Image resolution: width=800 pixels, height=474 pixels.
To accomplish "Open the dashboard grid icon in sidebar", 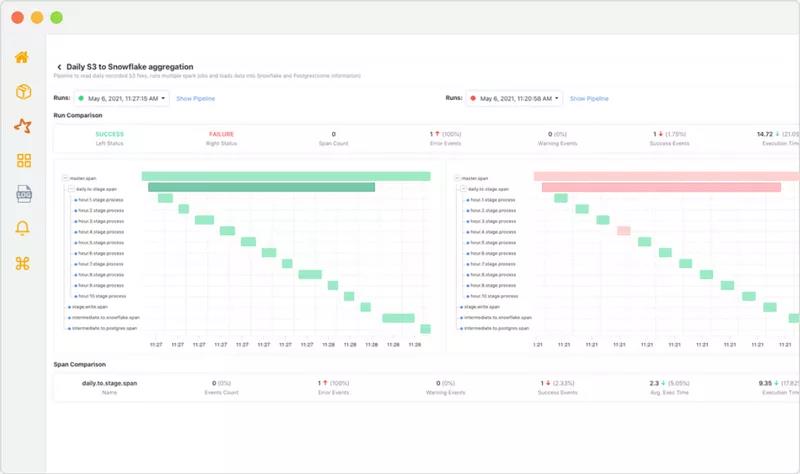I will coord(23,161).
